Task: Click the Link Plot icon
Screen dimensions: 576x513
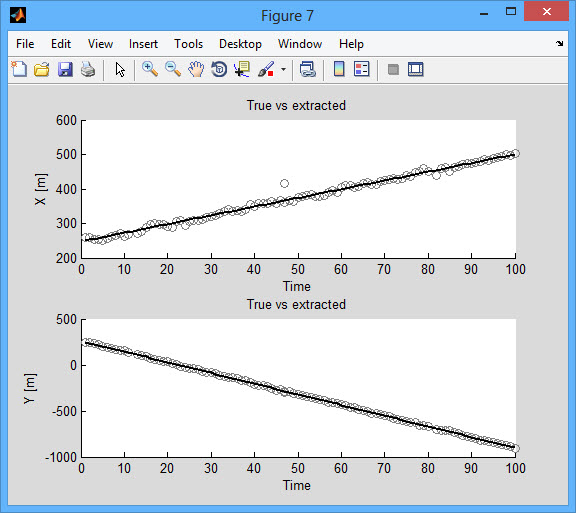Action: (x=307, y=69)
